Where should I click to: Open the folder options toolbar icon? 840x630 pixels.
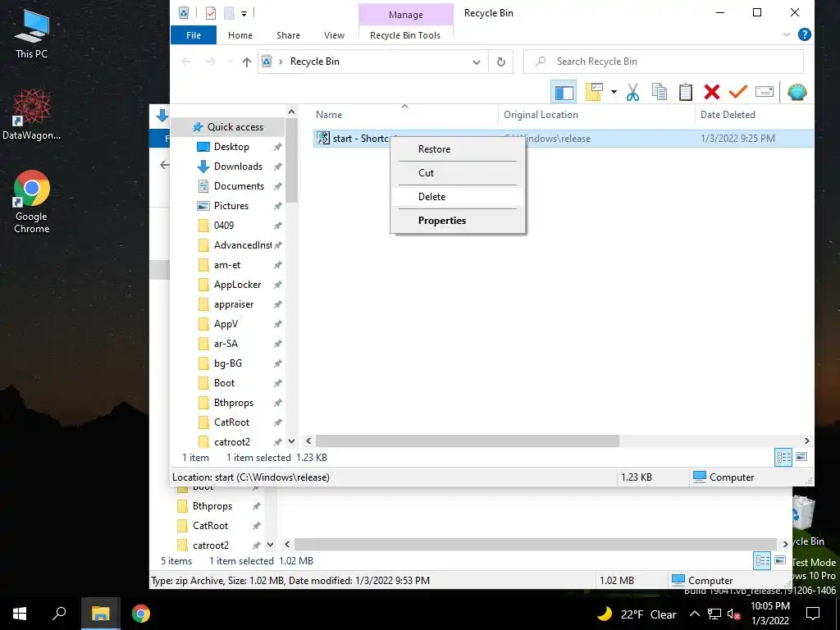[594, 92]
